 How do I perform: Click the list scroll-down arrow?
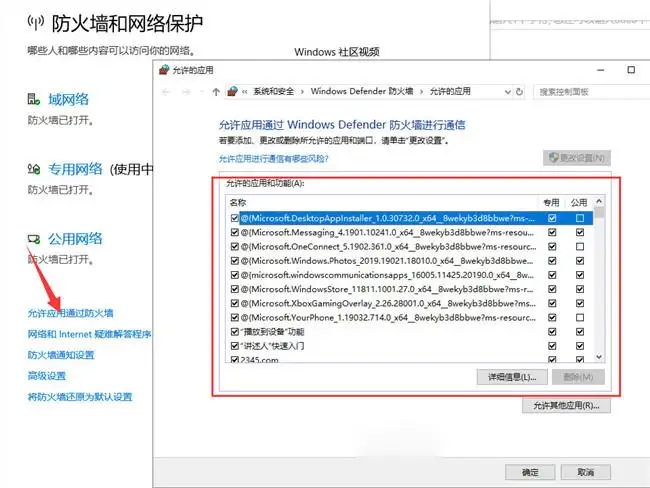coord(599,357)
